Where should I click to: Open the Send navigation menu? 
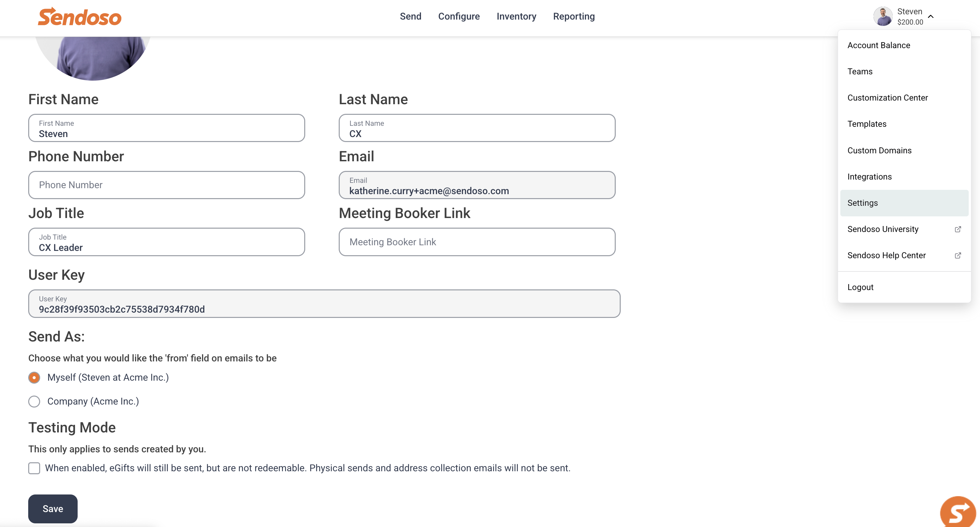pos(410,16)
